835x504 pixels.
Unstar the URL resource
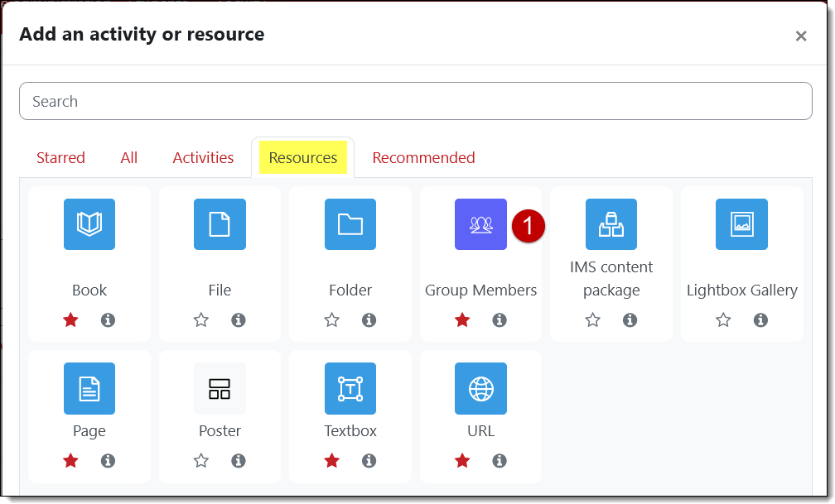462,460
